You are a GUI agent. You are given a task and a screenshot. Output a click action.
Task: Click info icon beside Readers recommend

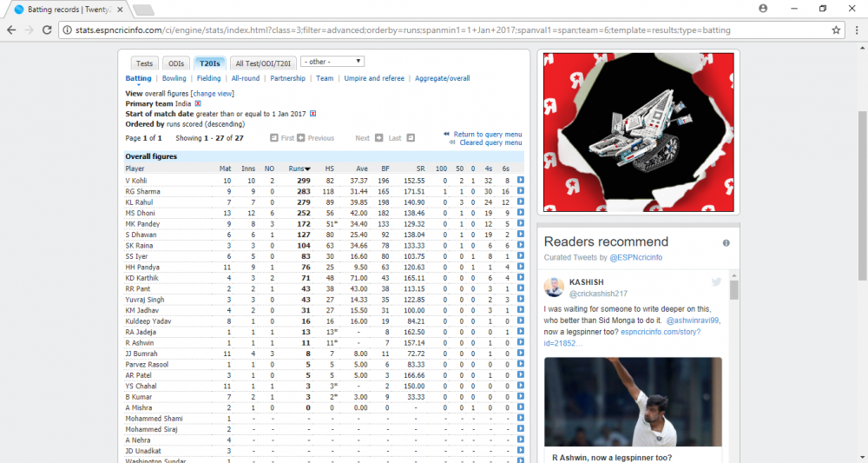(726, 242)
